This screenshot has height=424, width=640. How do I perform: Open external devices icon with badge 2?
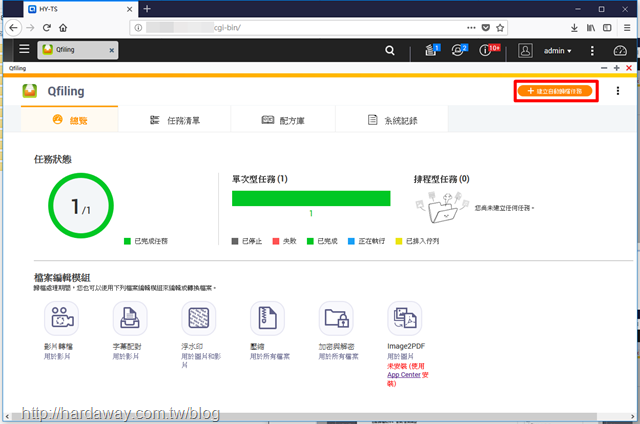coord(459,50)
